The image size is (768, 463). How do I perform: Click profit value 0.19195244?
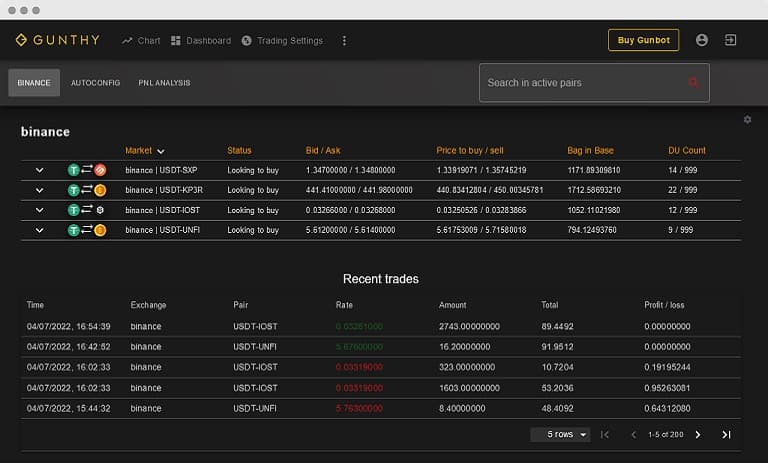pos(667,367)
